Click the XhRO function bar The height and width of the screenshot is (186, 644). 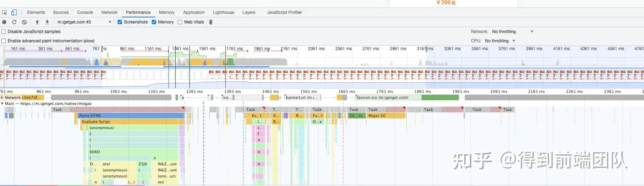(x=132, y=152)
